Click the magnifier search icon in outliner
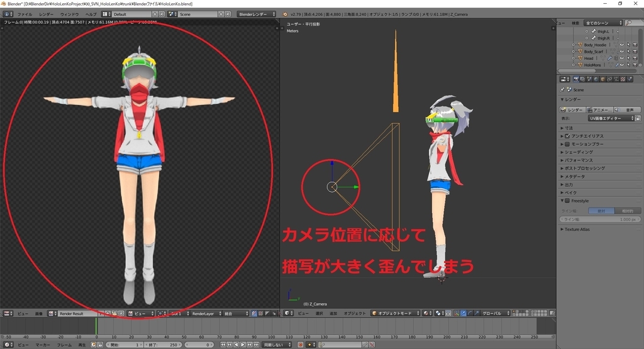Image resolution: width=644 pixels, height=349 pixels. 628,23
